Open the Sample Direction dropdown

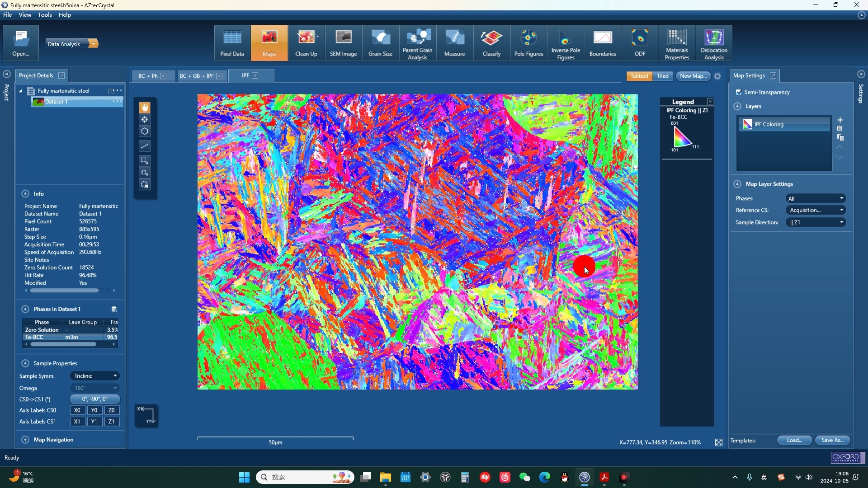pyautogui.click(x=816, y=222)
